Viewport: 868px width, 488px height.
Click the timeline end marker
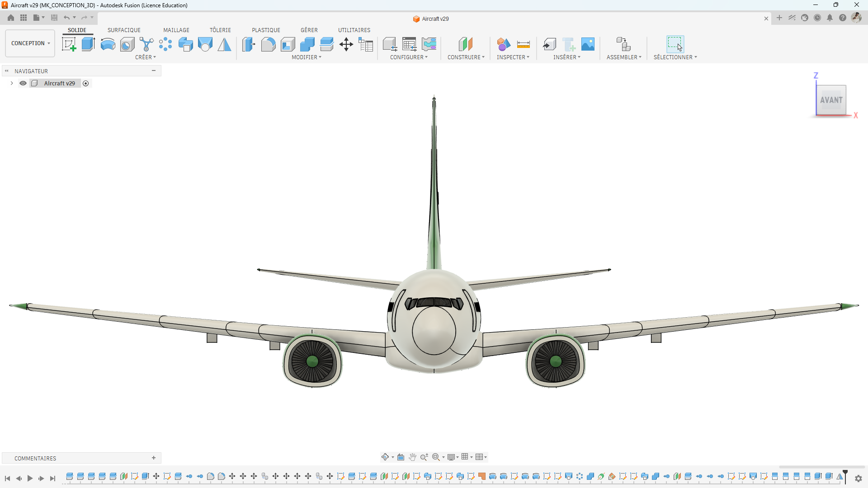[x=845, y=476]
